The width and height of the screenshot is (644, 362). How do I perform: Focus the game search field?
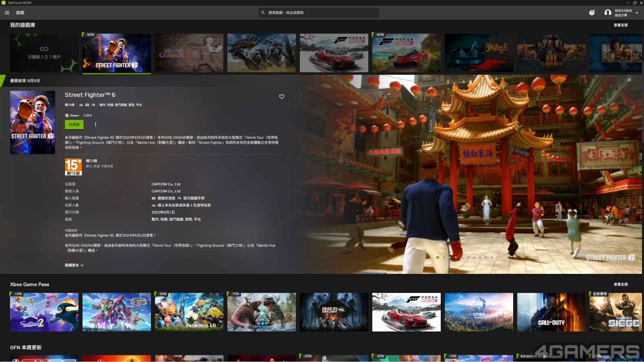click(319, 12)
